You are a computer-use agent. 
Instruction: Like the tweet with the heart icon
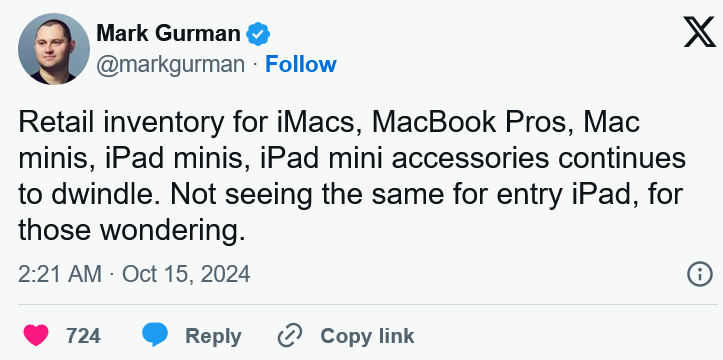[x=36, y=335]
